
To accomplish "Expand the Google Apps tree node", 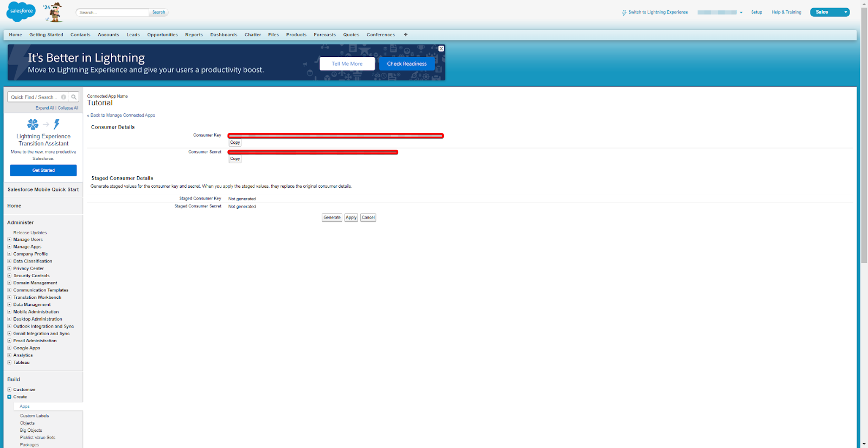I will [9, 348].
